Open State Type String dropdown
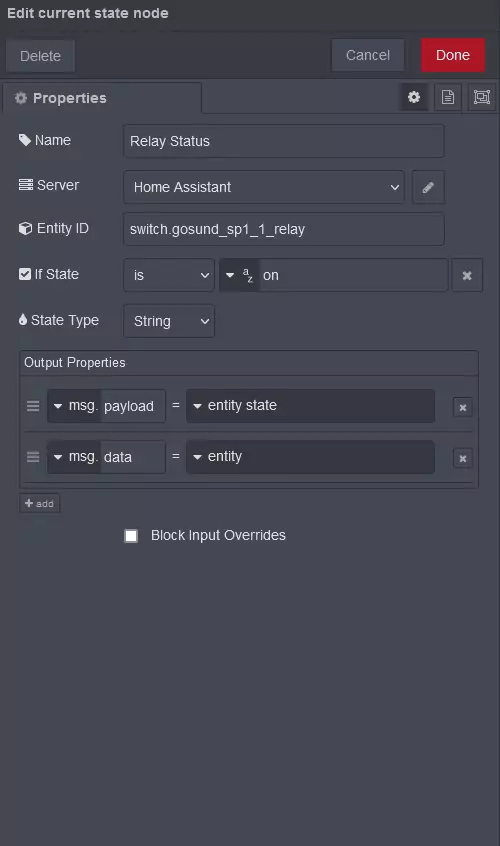This screenshot has width=500, height=846. (169, 321)
